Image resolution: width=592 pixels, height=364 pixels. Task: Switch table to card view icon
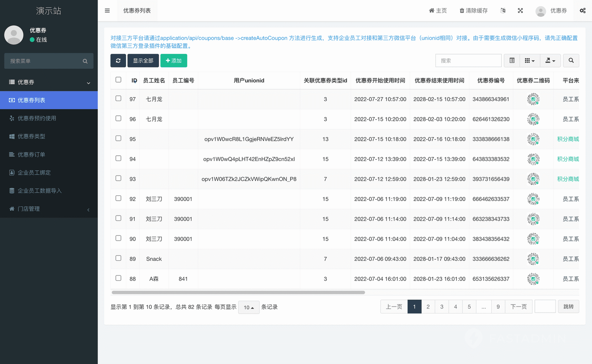(x=512, y=61)
